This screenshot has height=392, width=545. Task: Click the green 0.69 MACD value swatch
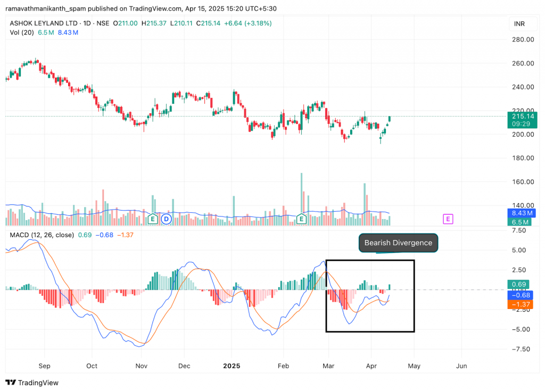pyautogui.click(x=521, y=285)
